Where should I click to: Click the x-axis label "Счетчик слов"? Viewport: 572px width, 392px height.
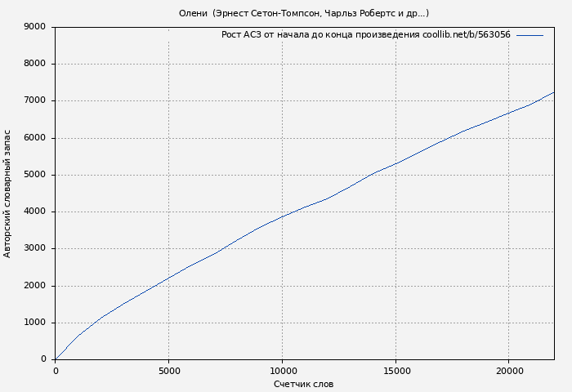303,384
